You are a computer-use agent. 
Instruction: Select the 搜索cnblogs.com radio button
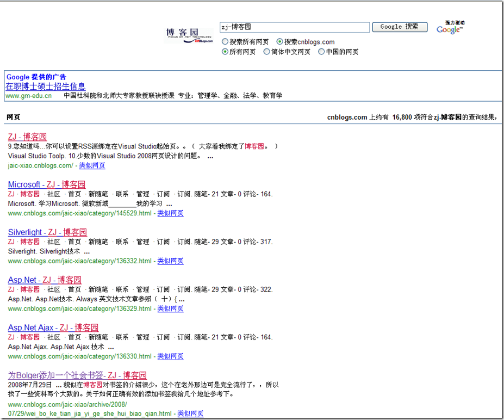pyautogui.click(x=279, y=41)
